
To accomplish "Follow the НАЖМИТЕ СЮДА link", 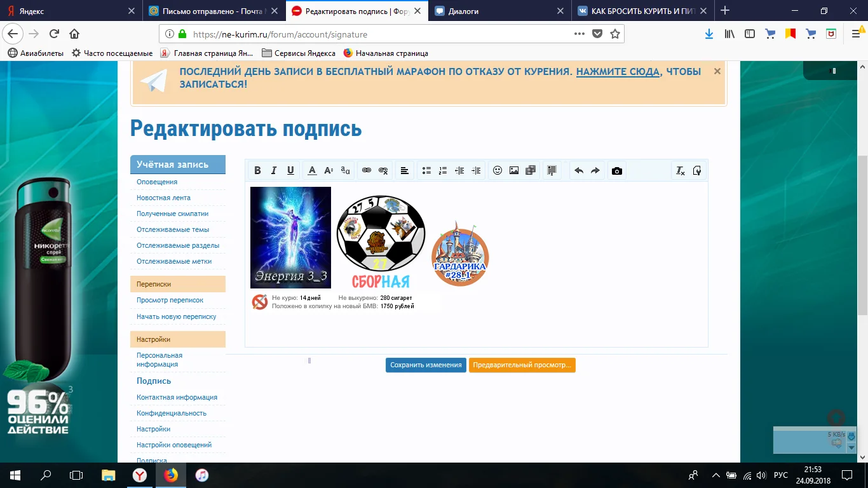I will [618, 72].
